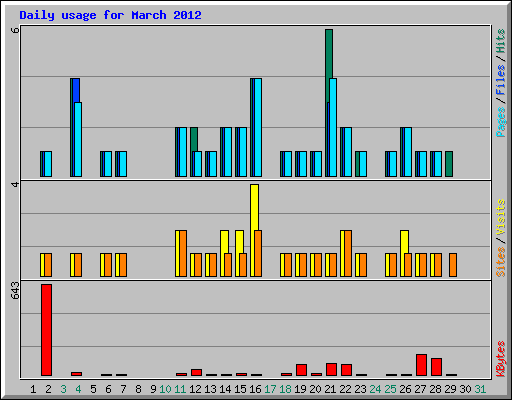Click the '6' Hits axis maximum value
512x400 pixels.
[15, 30]
